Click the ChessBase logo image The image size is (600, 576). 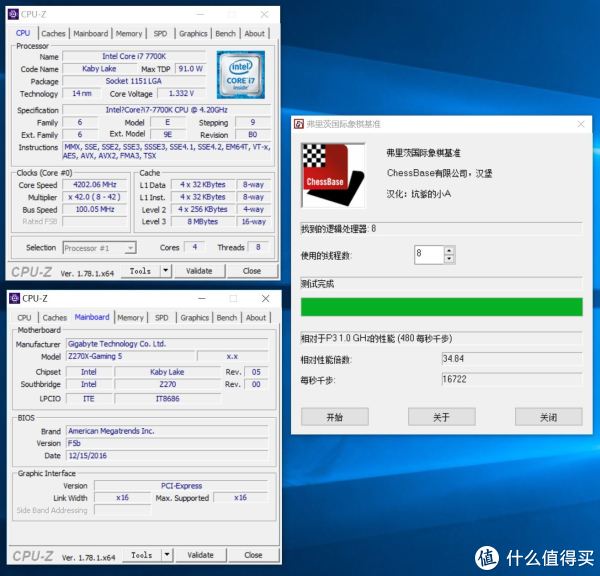(x=333, y=175)
